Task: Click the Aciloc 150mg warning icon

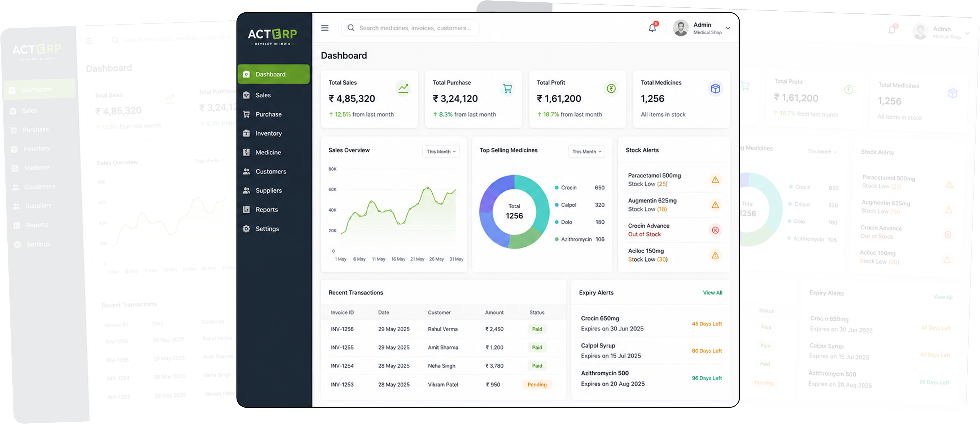Action: coord(715,255)
